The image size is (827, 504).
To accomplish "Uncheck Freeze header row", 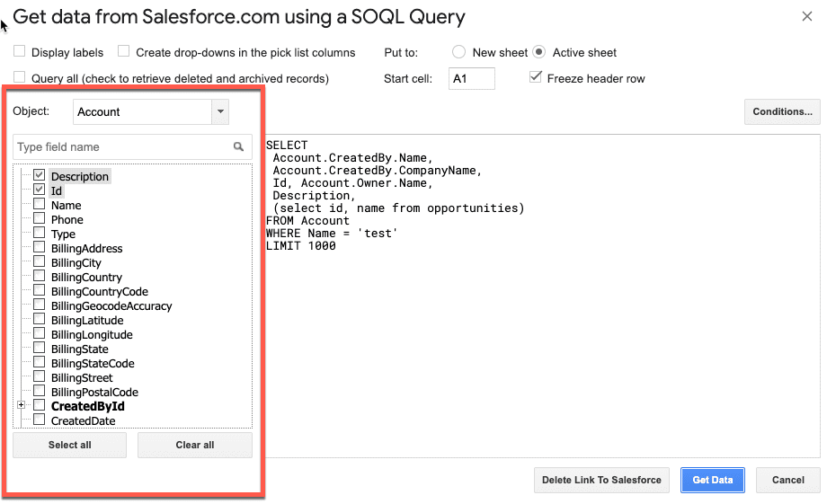I will [537, 78].
